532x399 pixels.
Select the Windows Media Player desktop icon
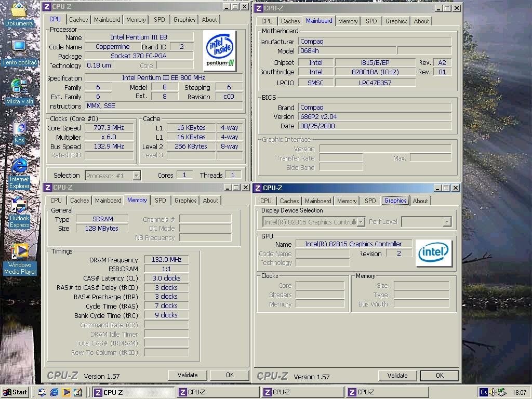20,259
